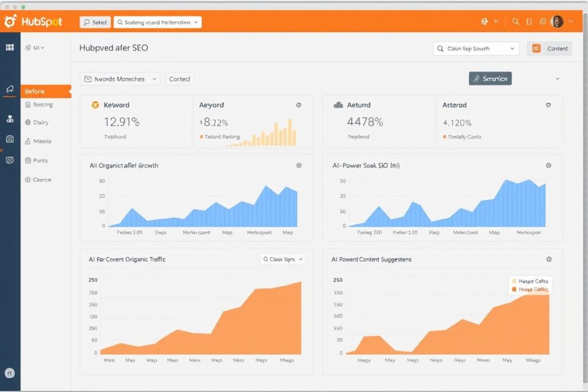The width and height of the screenshot is (588, 392).
Task: Toggle the target icon on the Organic Growth chart
Action: tap(299, 165)
